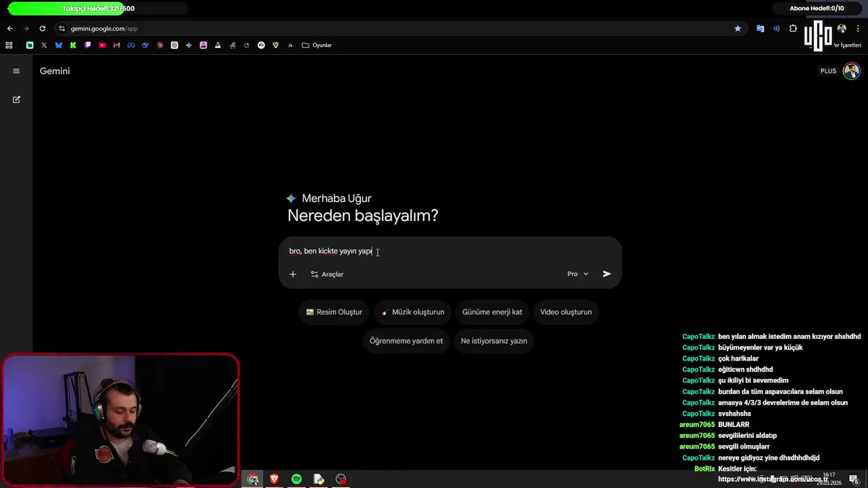Screen dimensions: 868x488
Task: Open the Meta bookmark
Action: (131, 45)
